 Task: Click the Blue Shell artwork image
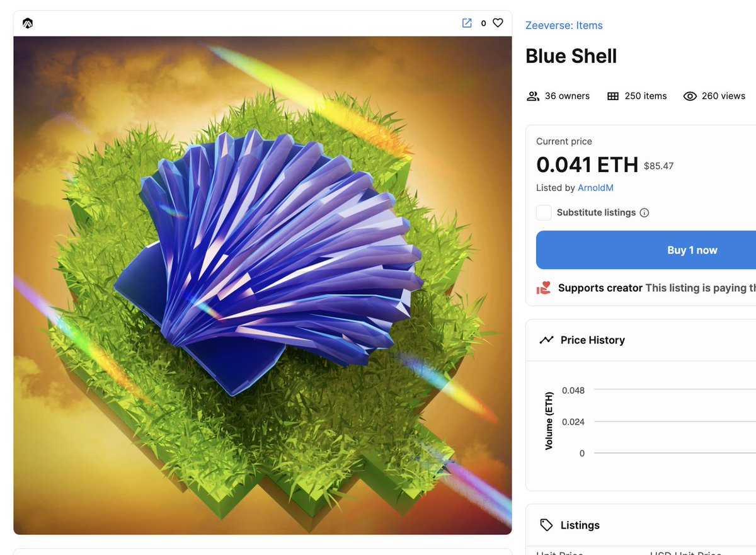(x=263, y=285)
